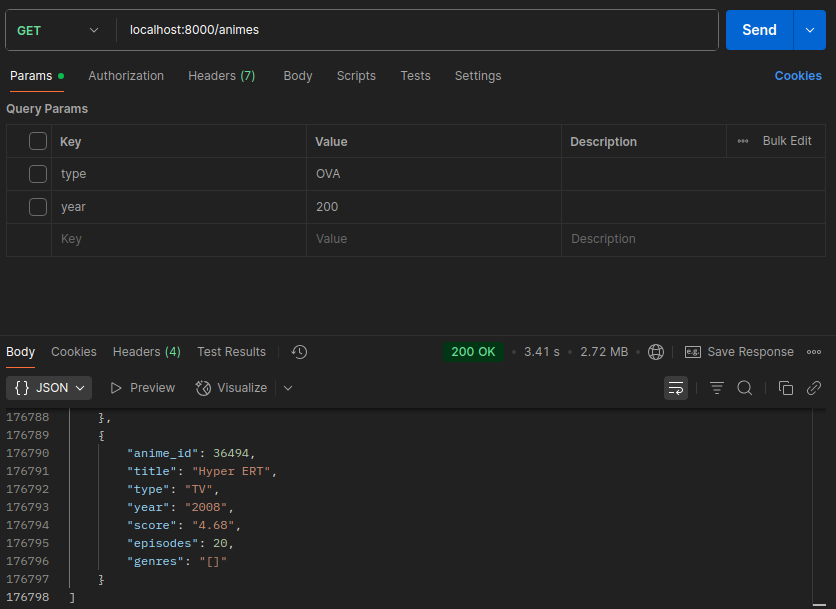Copy response body to clipboard
836x609 pixels.
786,388
